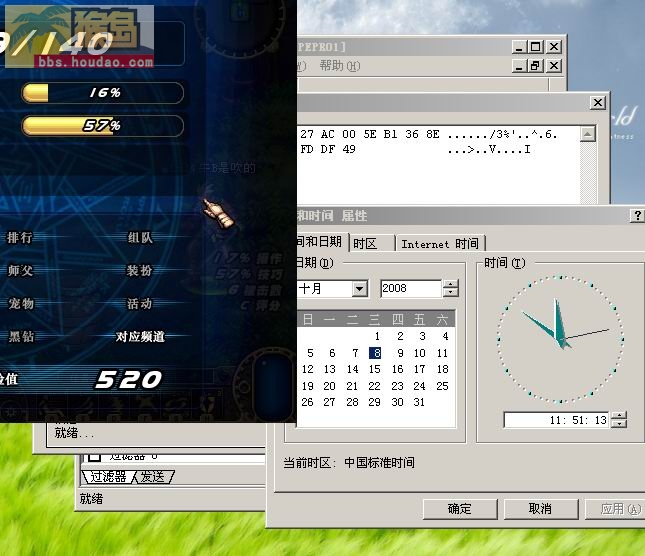Decrease time with the spinner down arrow
Screen dimensions: 645x556
tap(619, 424)
